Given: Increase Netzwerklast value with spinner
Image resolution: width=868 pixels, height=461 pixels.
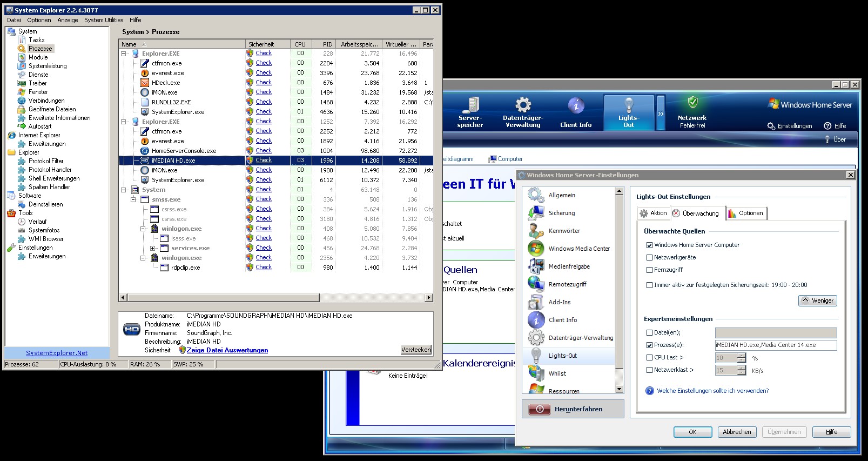Looking at the screenshot, I should click(742, 368).
